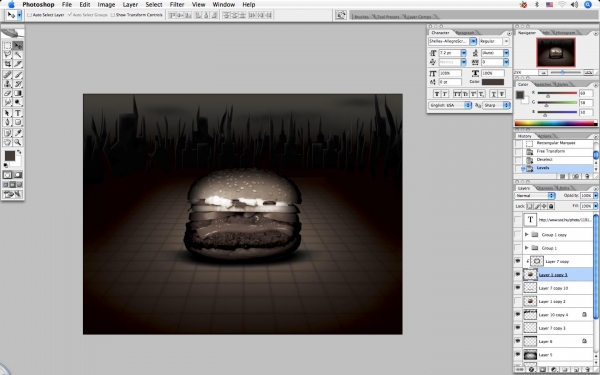Select the Eyedropper tool
The height and width of the screenshot is (375, 600).
click(x=18, y=133)
